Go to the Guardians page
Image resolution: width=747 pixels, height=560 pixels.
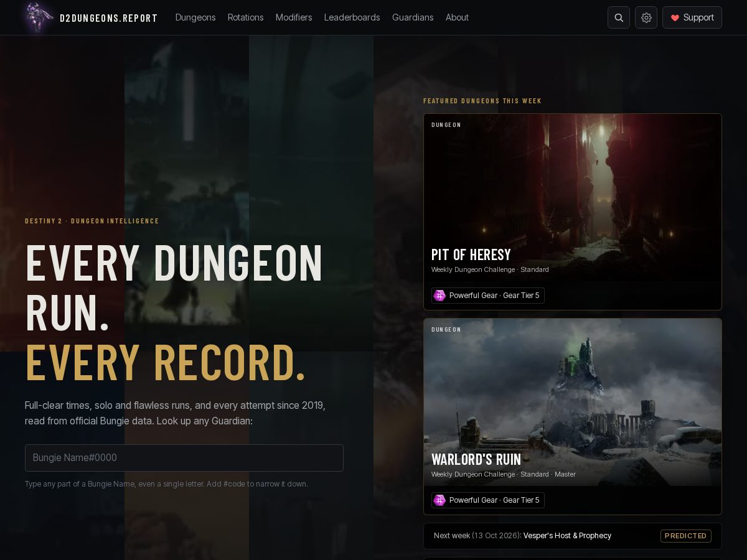tap(413, 17)
